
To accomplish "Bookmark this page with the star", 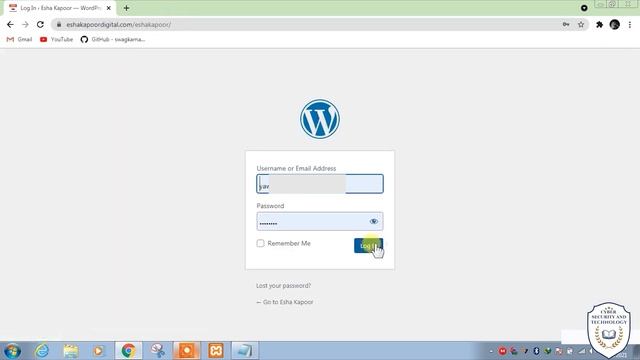I will pyautogui.click(x=581, y=24).
